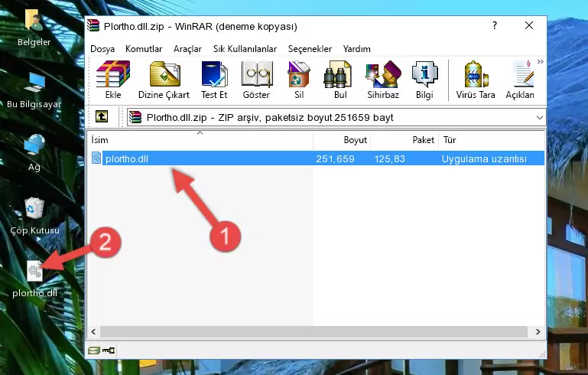
Task: Open the Araçlar menu
Action: (187, 49)
